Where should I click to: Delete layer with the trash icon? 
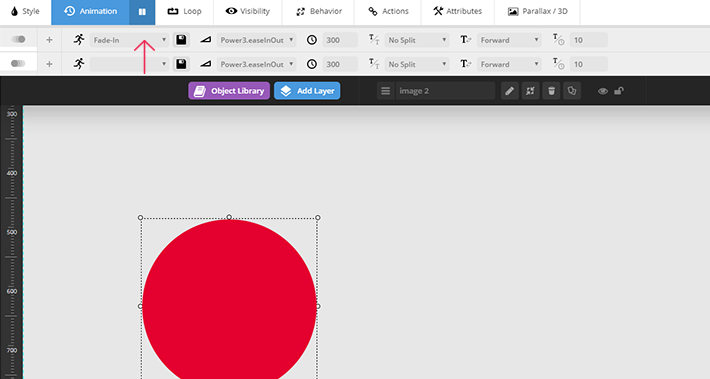point(551,91)
